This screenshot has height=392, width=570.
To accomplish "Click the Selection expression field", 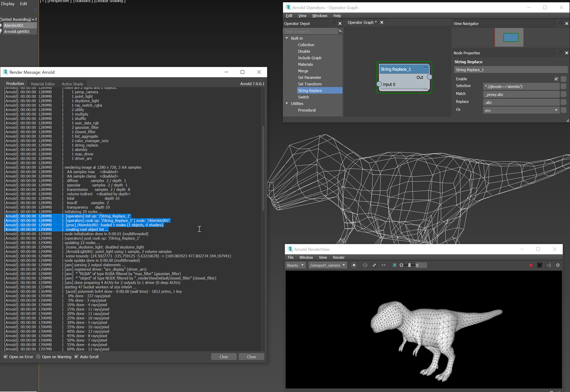I will (x=521, y=86).
